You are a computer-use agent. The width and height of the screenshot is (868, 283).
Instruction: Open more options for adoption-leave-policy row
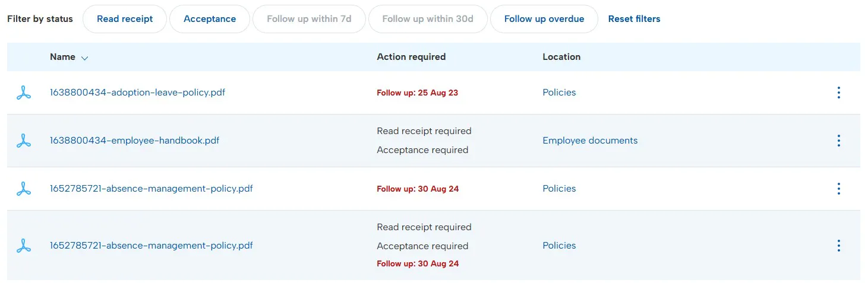(x=838, y=93)
